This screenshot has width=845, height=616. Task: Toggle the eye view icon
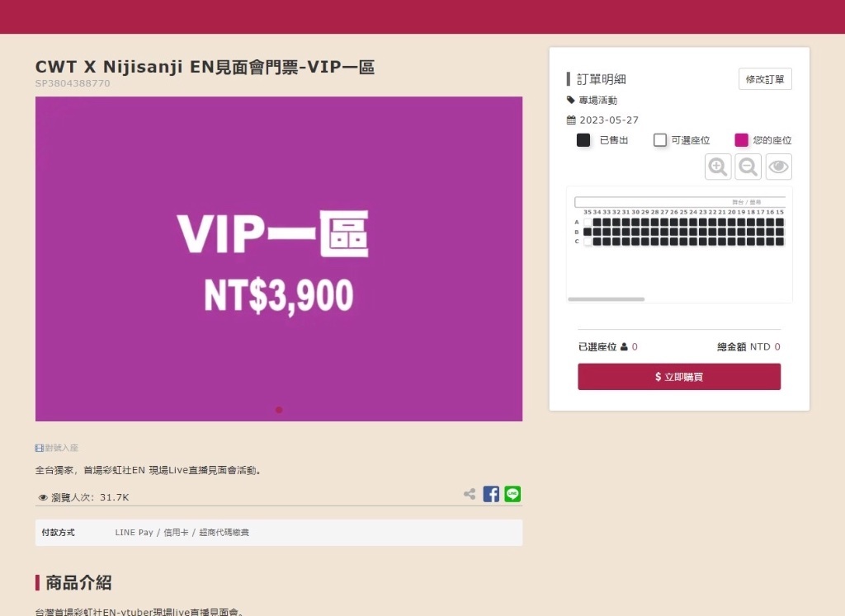click(778, 167)
